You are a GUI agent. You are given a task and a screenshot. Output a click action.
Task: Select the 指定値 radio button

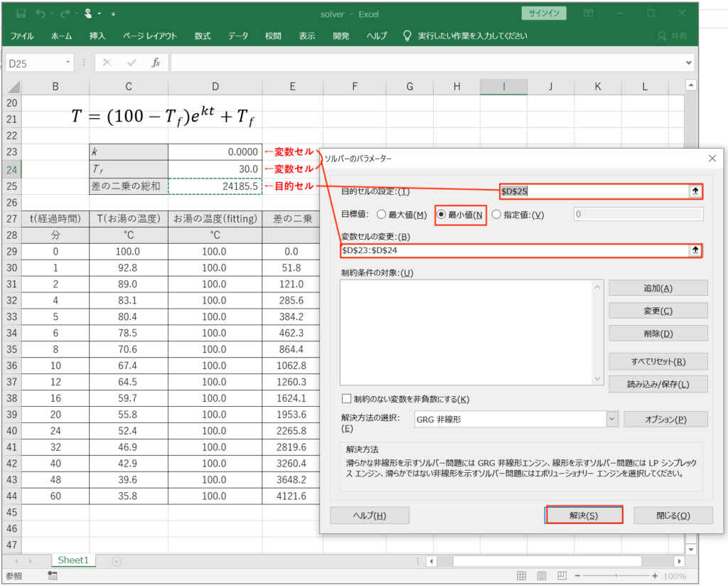(x=496, y=215)
